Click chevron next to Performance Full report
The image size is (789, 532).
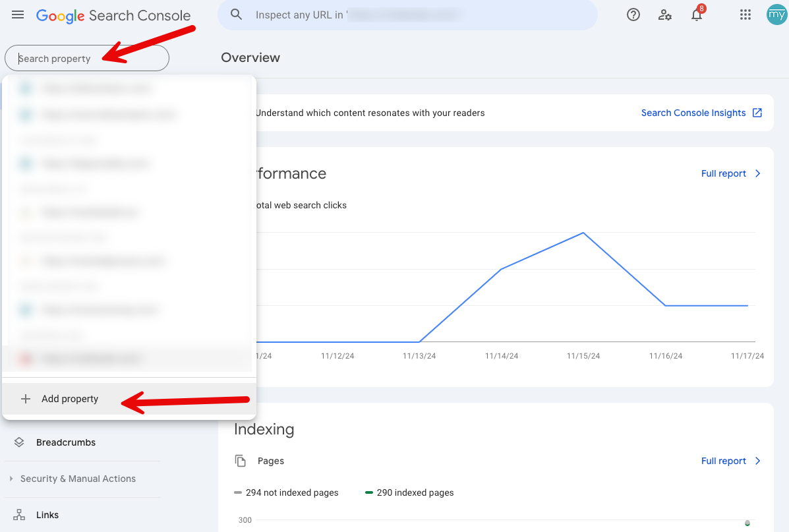pyautogui.click(x=758, y=173)
